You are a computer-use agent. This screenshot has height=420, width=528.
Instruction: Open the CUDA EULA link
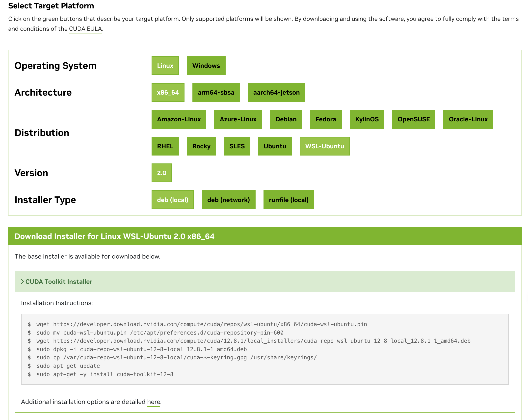(x=85, y=29)
